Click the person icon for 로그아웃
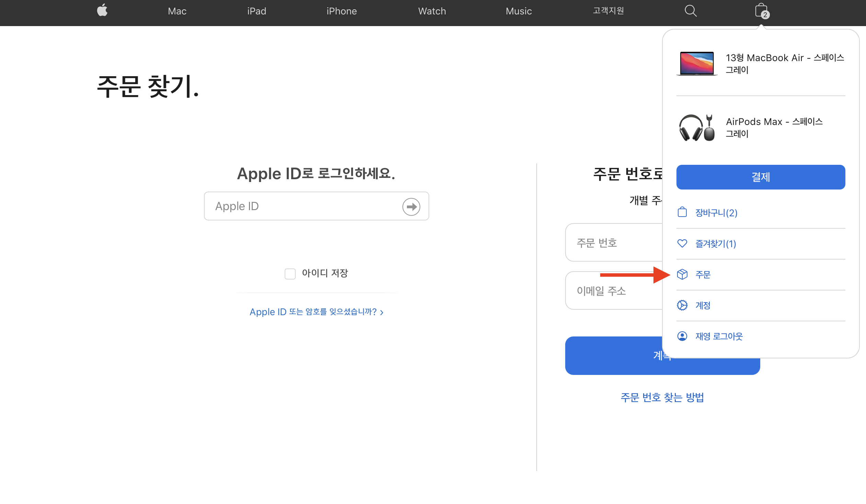This screenshot has height=504, width=866. [682, 336]
